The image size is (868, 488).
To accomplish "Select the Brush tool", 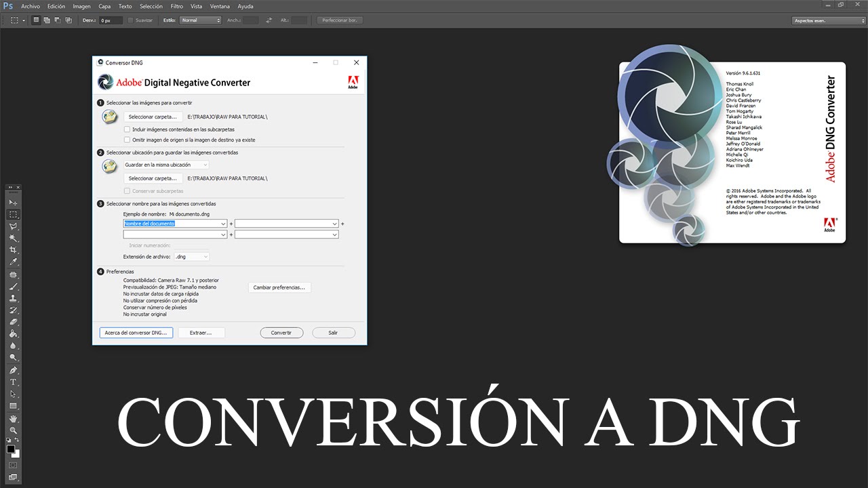I will pos(13,287).
